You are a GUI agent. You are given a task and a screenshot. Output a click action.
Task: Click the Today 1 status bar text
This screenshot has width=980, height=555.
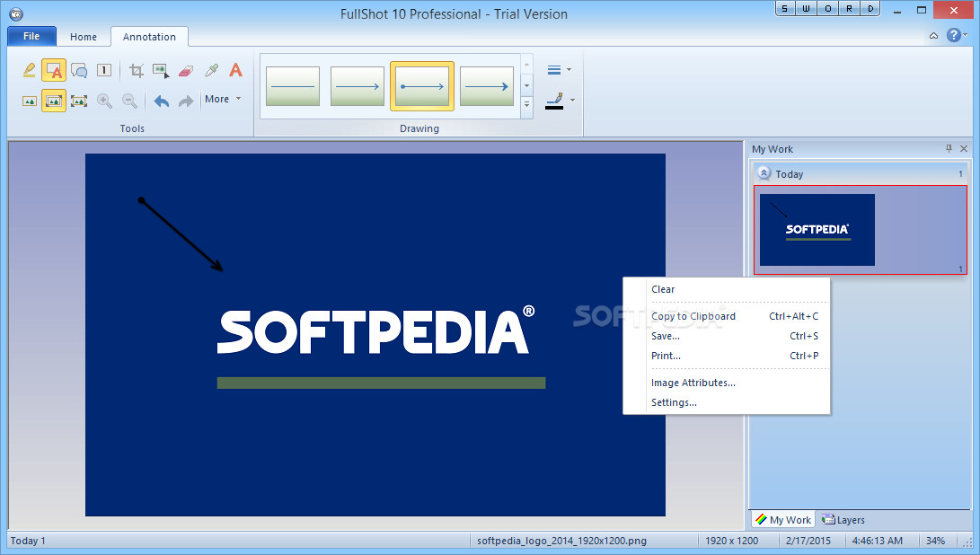pyautogui.click(x=28, y=541)
